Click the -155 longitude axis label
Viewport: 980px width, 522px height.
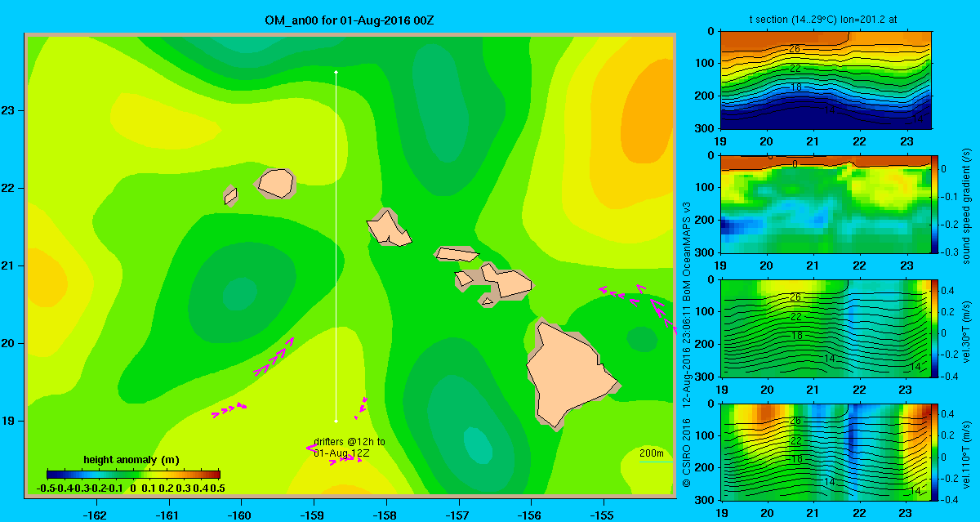pyautogui.click(x=604, y=515)
